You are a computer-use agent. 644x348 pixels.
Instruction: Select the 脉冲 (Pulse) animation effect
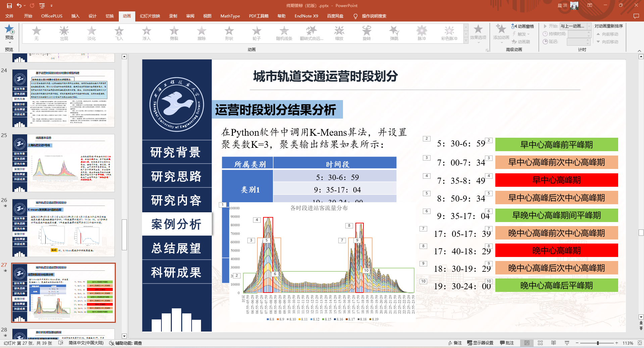pyautogui.click(x=422, y=33)
